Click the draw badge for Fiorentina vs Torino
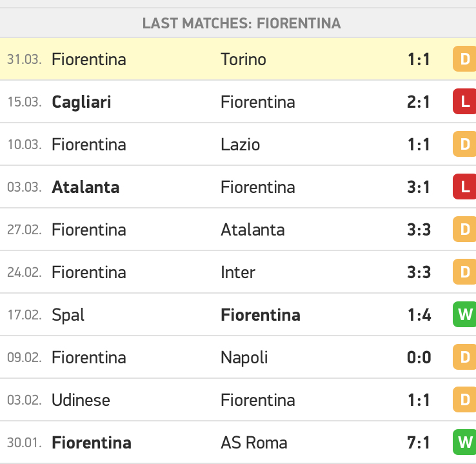 click(464, 59)
